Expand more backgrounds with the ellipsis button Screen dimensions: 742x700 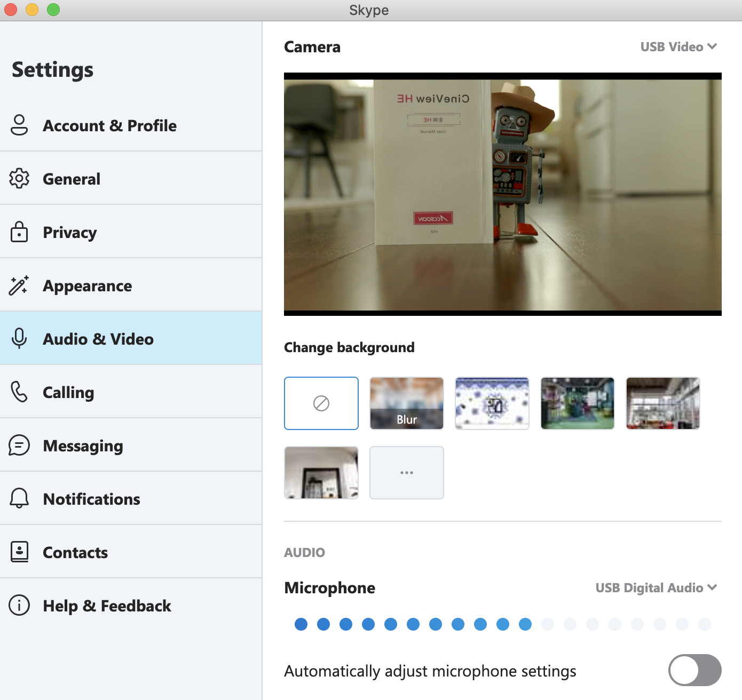pyautogui.click(x=407, y=473)
